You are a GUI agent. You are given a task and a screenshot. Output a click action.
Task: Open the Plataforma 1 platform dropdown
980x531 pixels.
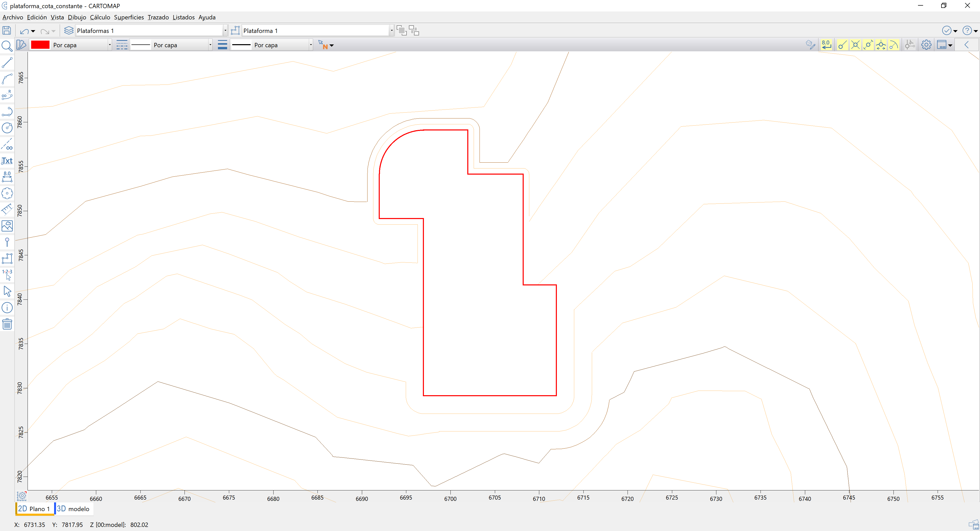tap(391, 30)
